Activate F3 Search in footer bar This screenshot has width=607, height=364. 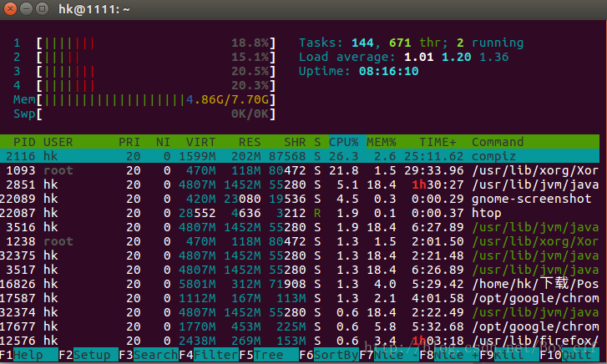pos(149,355)
